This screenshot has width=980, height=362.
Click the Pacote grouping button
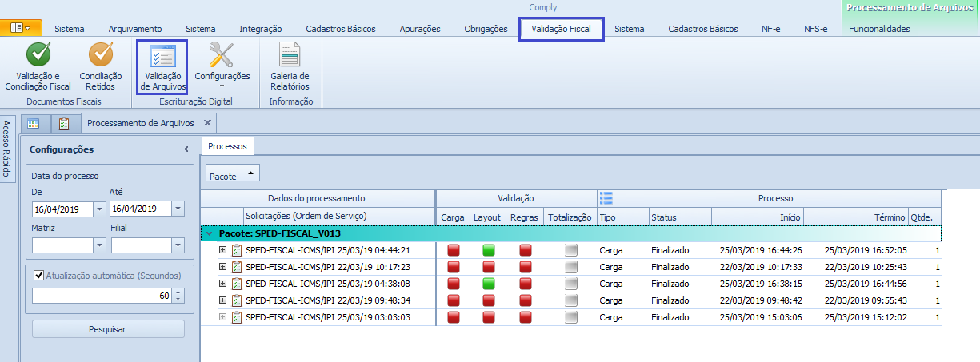233,173
